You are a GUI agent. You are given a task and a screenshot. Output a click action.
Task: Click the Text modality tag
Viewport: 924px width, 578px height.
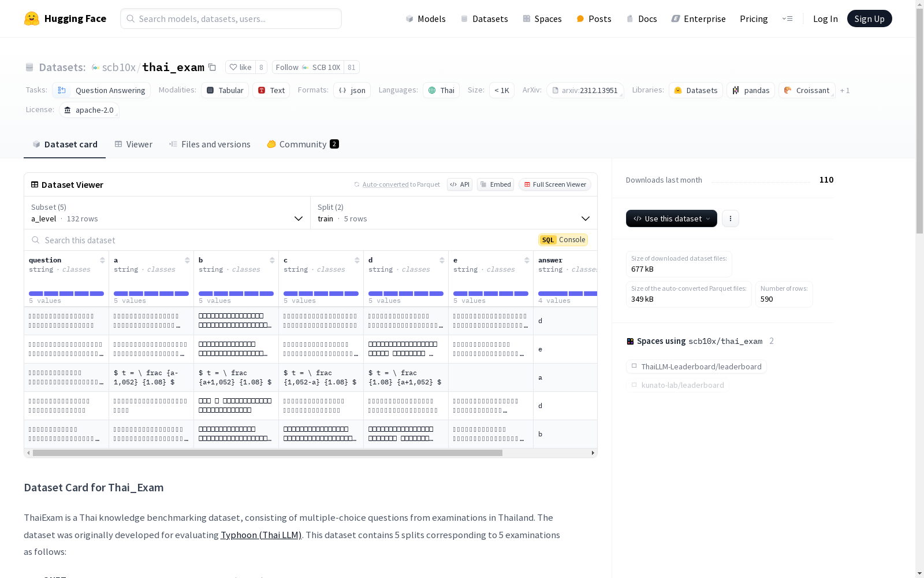click(x=271, y=90)
